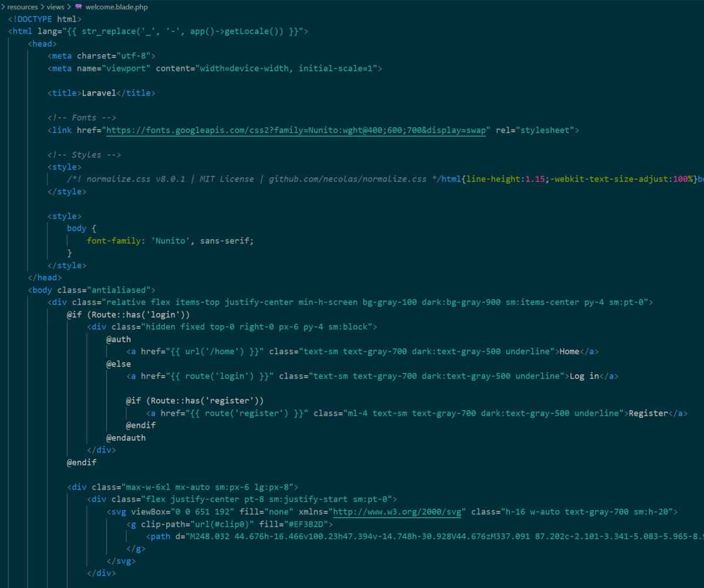This screenshot has width=704, height=588.
Task: Open the 'resources' breadcrumb segment
Action: (x=22, y=6)
